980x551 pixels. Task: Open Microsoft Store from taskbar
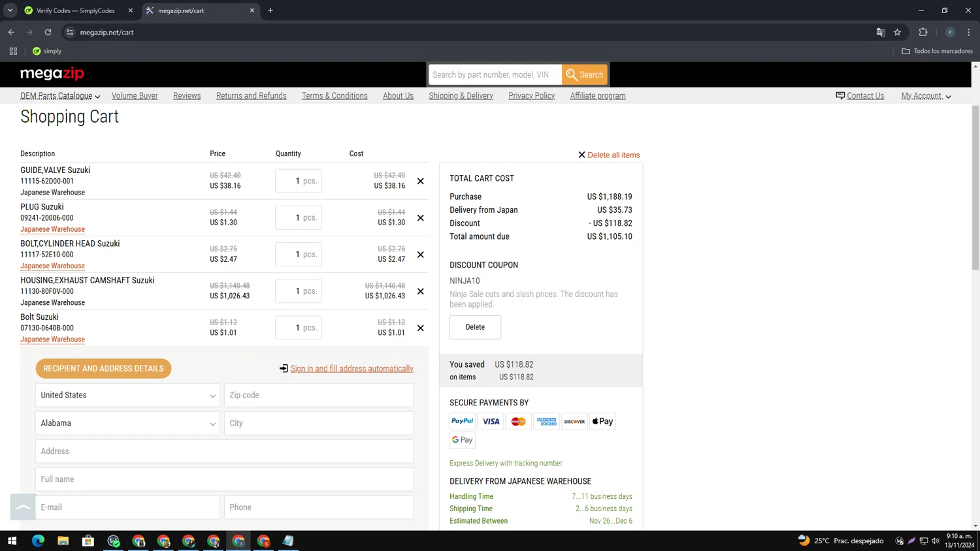[x=88, y=541]
